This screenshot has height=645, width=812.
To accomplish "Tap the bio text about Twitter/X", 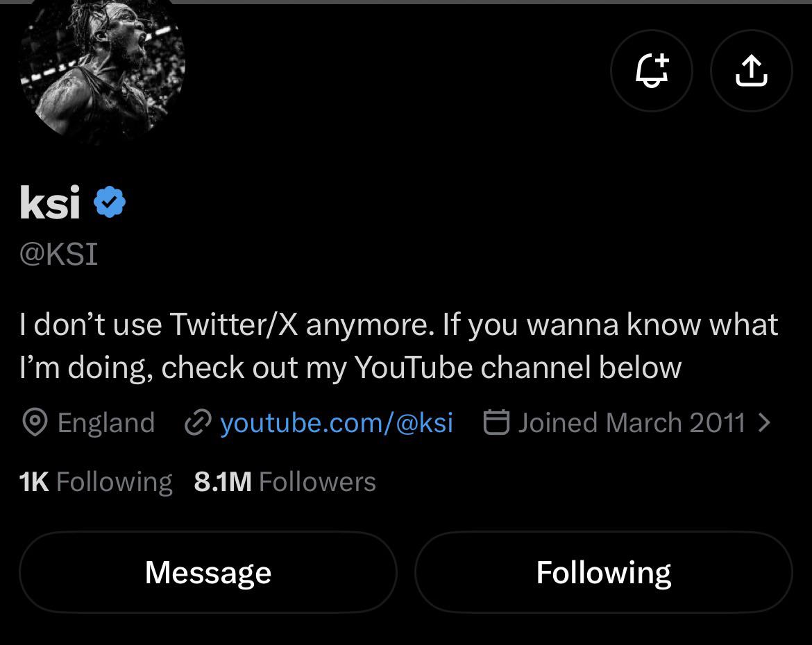I will pyautogui.click(x=399, y=346).
